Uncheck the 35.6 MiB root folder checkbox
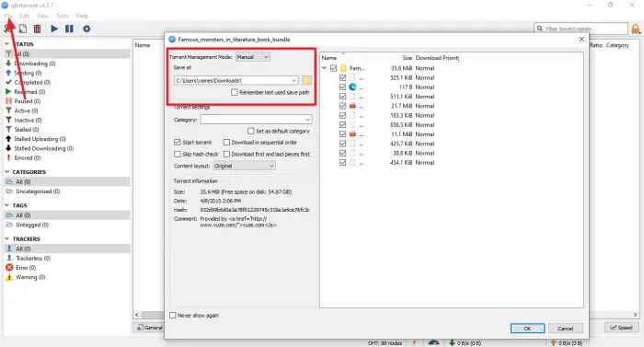The width and height of the screenshot is (644, 347). pos(333,68)
